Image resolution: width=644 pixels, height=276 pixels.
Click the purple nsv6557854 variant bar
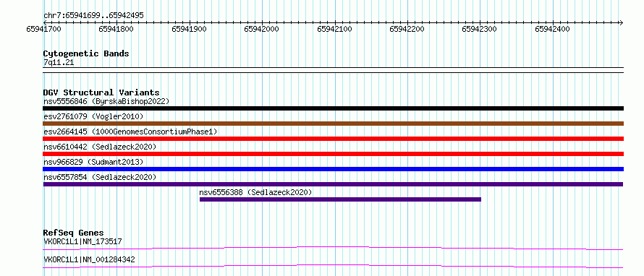333,184
